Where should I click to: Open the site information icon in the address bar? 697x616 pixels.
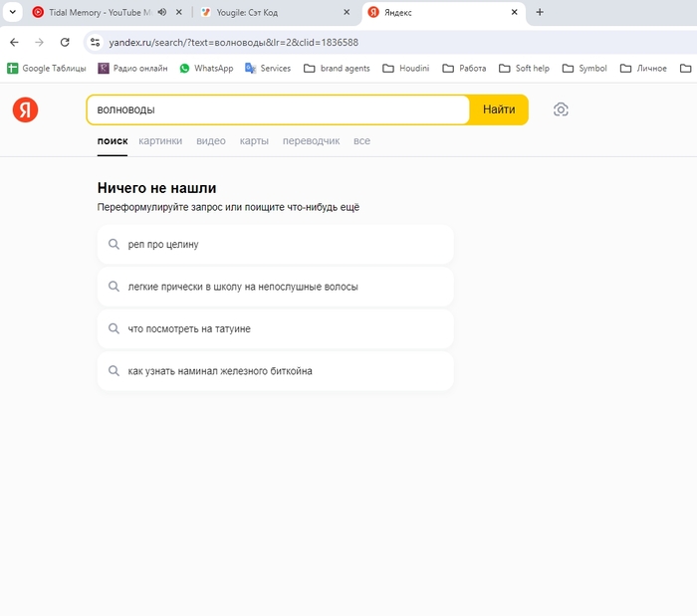tap(95, 42)
